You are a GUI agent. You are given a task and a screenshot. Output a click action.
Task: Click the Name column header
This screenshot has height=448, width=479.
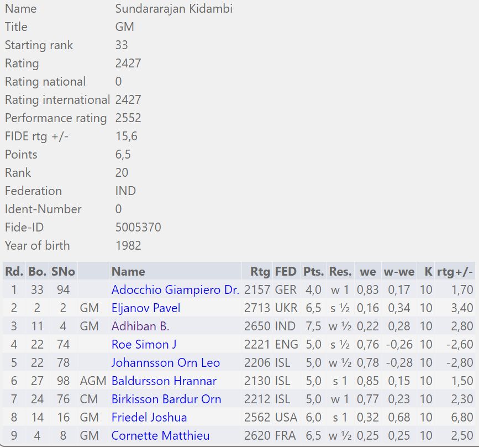click(128, 271)
